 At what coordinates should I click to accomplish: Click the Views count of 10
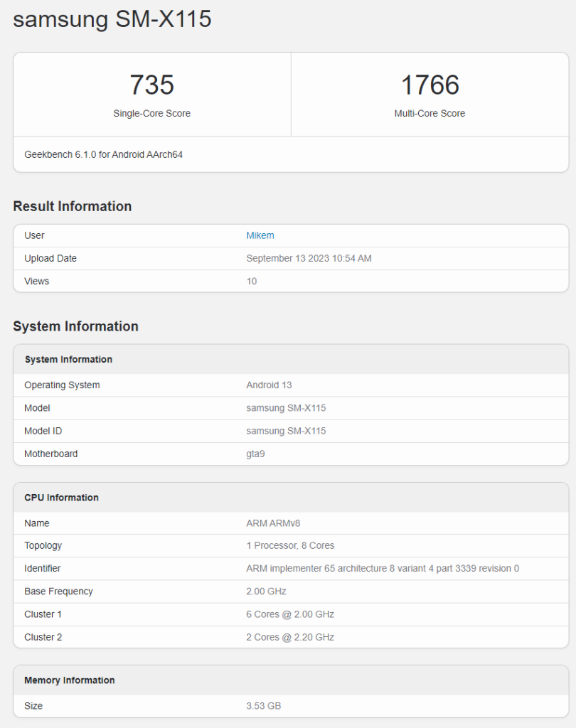coord(251,281)
